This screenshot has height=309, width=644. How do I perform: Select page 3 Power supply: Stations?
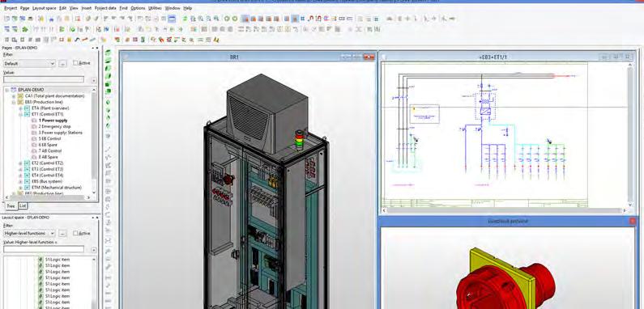pyautogui.click(x=61, y=133)
